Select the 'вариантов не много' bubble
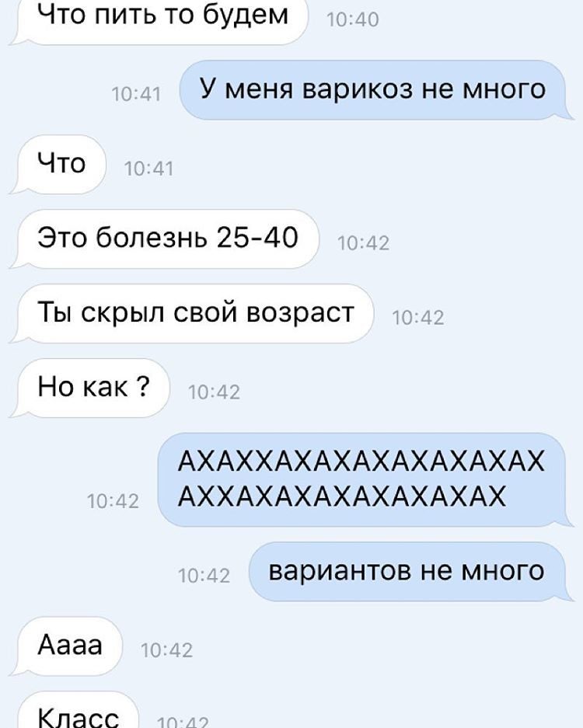This screenshot has height=728, width=583. (407, 572)
